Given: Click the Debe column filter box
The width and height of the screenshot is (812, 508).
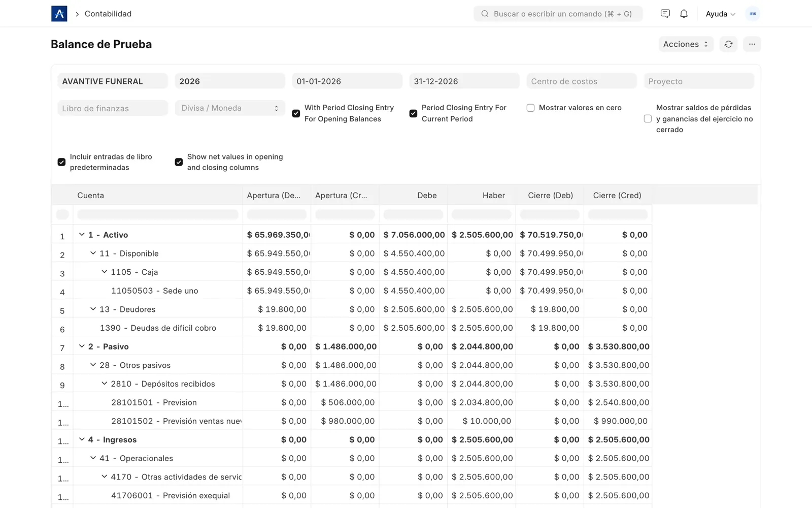Looking at the screenshot, I should 413,214.
